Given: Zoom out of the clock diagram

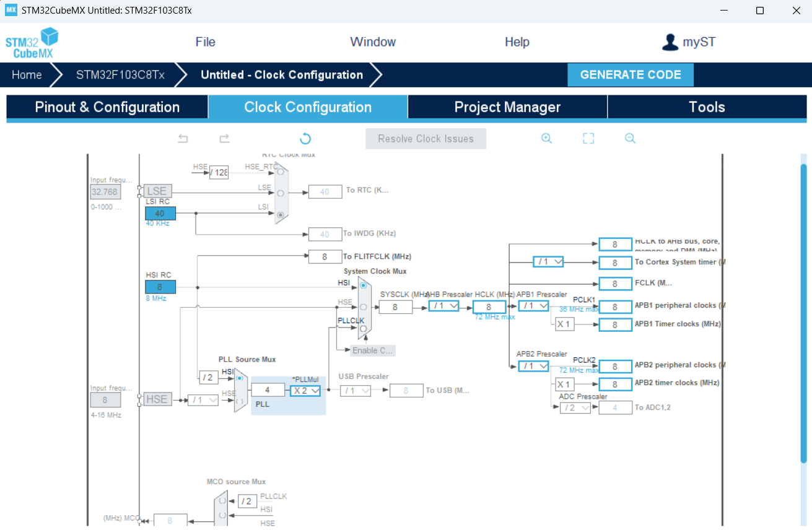Looking at the screenshot, I should point(630,139).
